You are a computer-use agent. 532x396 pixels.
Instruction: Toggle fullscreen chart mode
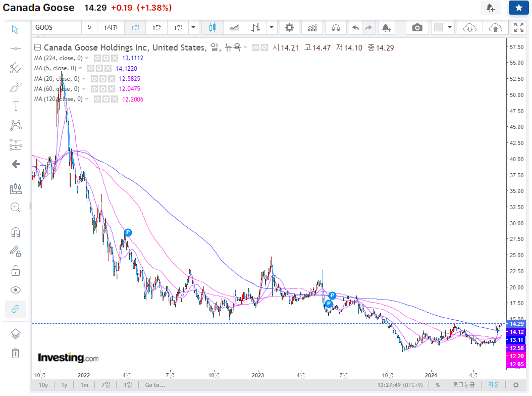[x=519, y=27]
